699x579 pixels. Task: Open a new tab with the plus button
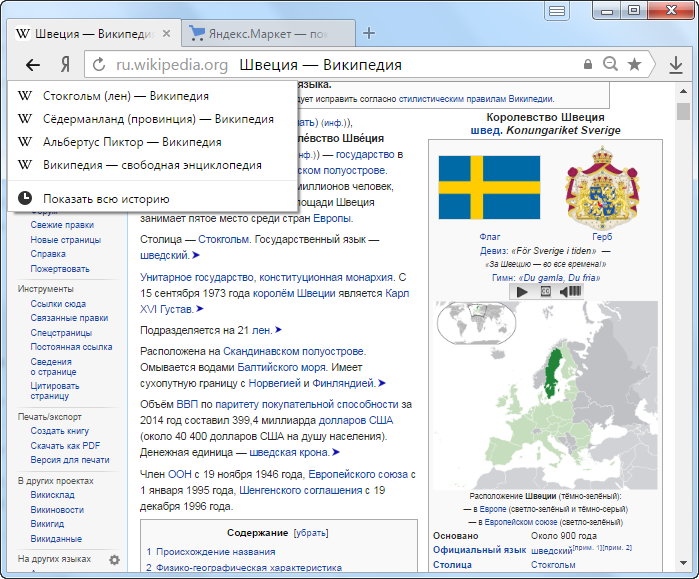pos(369,33)
